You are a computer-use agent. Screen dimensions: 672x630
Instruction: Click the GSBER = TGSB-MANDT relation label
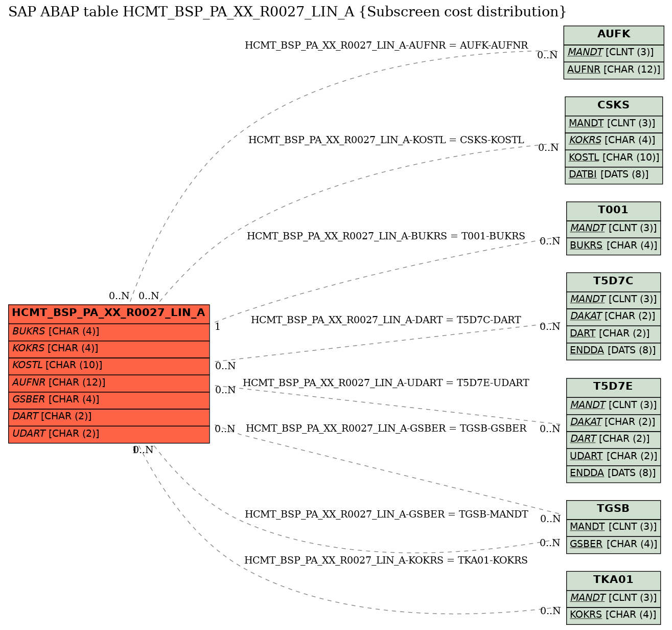386,514
